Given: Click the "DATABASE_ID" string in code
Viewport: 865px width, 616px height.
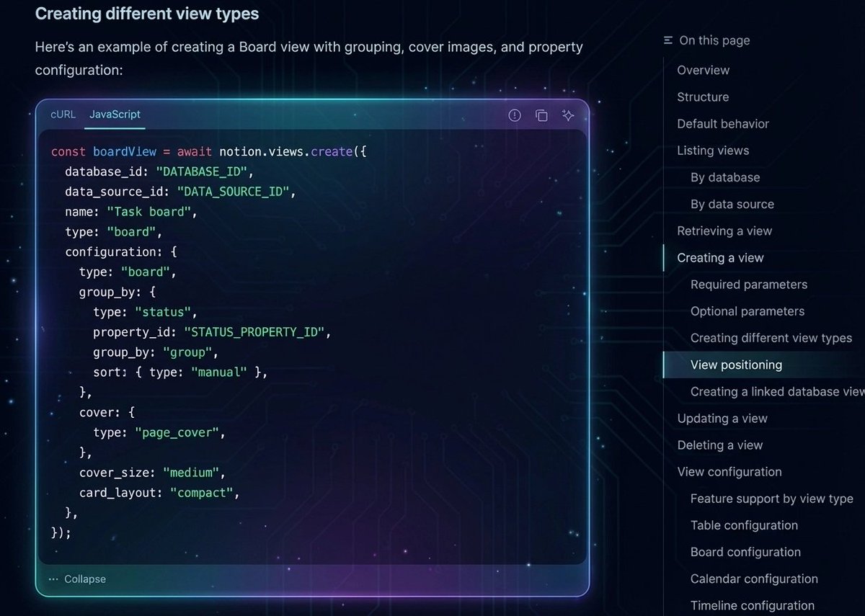Looking at the screenshot, I should point(202,172).
